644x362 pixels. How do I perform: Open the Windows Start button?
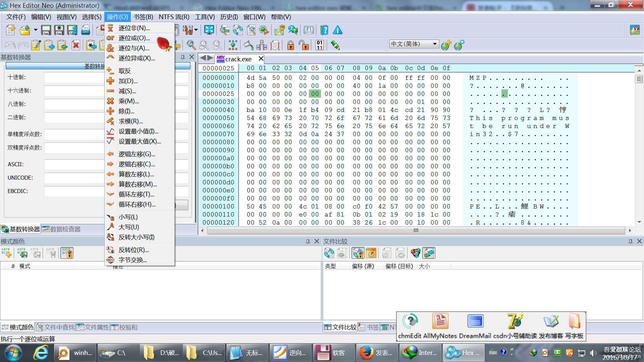pos(13,353)
